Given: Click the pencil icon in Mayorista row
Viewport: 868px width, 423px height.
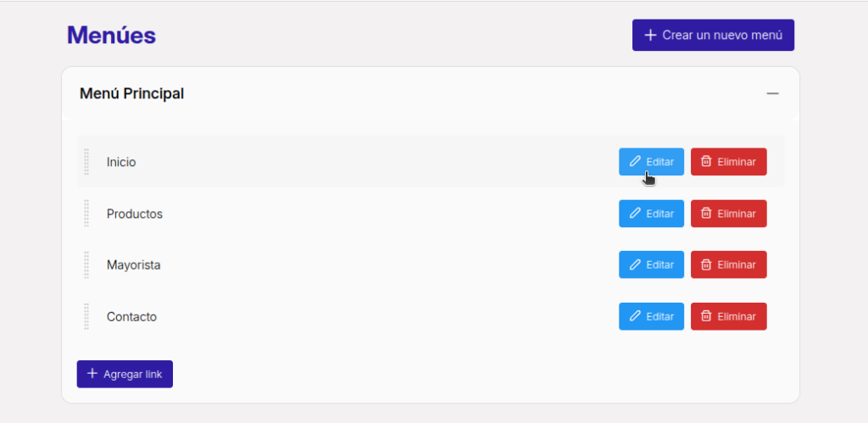Looking at the screenshot, I should [x=635, y=264].
